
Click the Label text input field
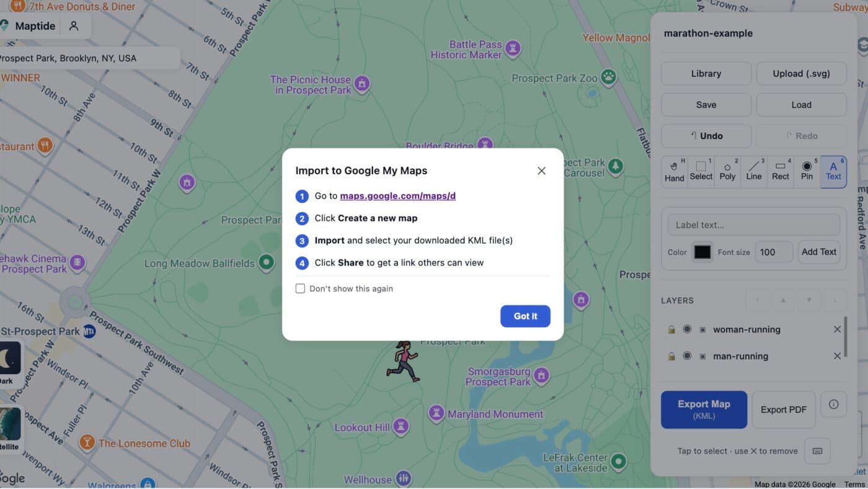(754, 225)
